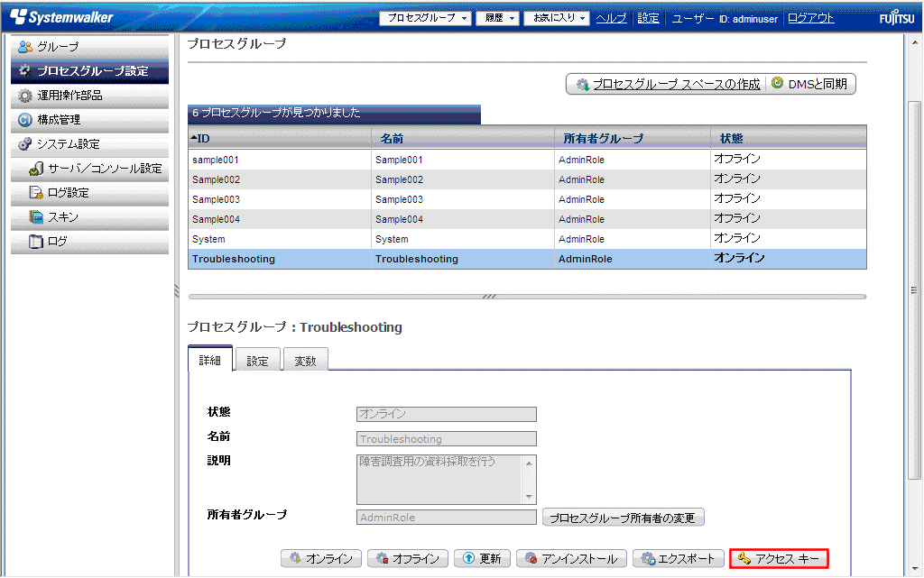Screen dimensions: 924x578
Task: Switch to 設定 tab
Action: coord(258,361)
